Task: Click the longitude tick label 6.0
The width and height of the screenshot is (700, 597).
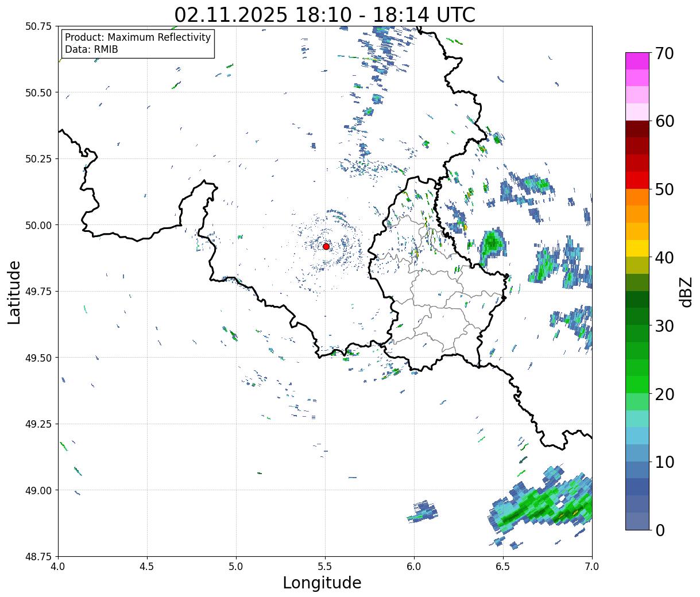Action: (414, 567)
